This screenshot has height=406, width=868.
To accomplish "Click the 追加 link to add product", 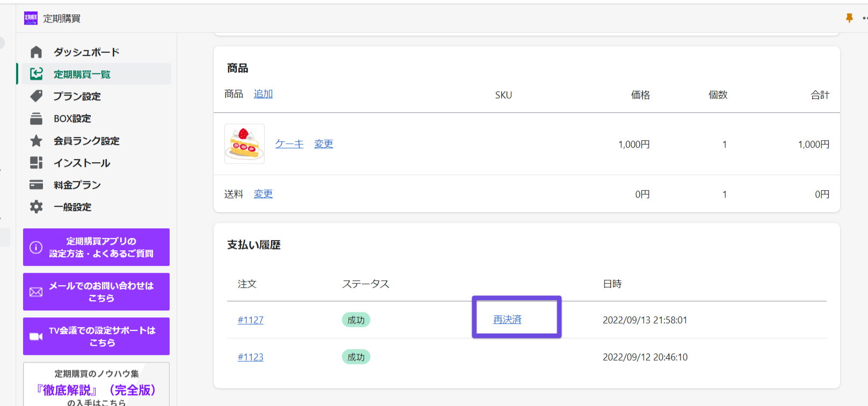I will pyautogui.click(x=263, y=94).
